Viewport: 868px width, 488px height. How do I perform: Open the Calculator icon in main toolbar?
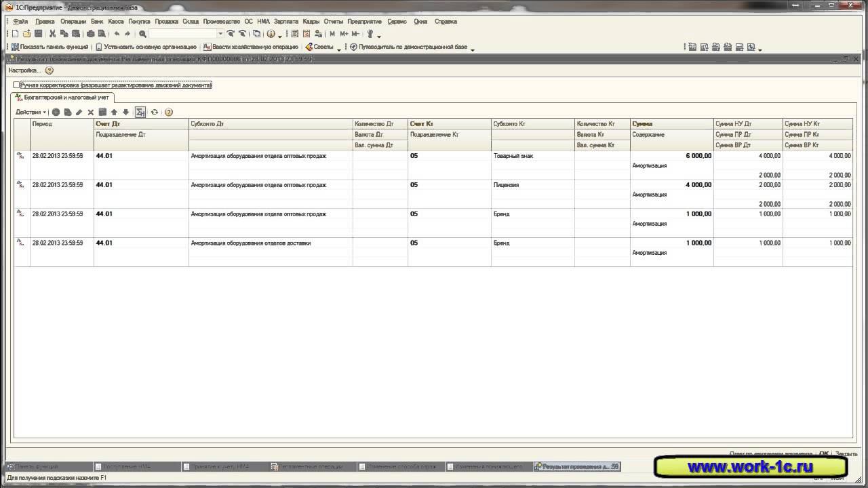(x=295, y=34)
